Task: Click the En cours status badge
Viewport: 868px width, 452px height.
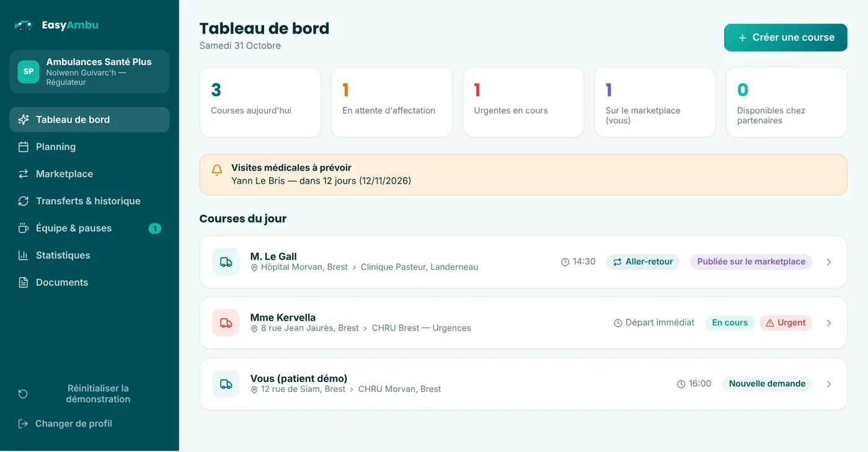Action: (x=730, y=323)
